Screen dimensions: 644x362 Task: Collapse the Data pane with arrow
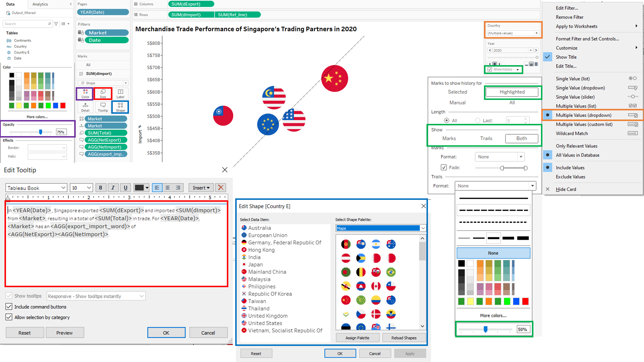tap(71, 4)
